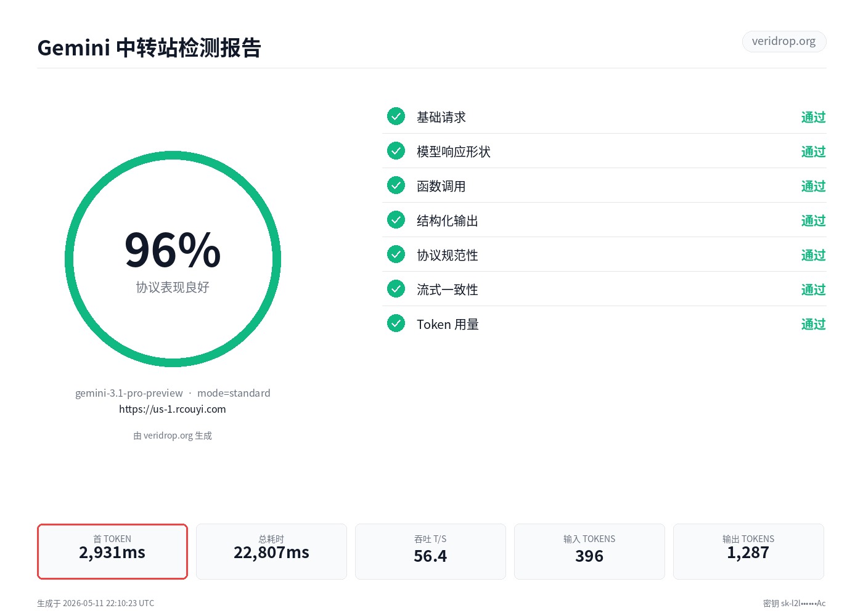
Task: Select the check icon for 函数调用
Action: 396,185
